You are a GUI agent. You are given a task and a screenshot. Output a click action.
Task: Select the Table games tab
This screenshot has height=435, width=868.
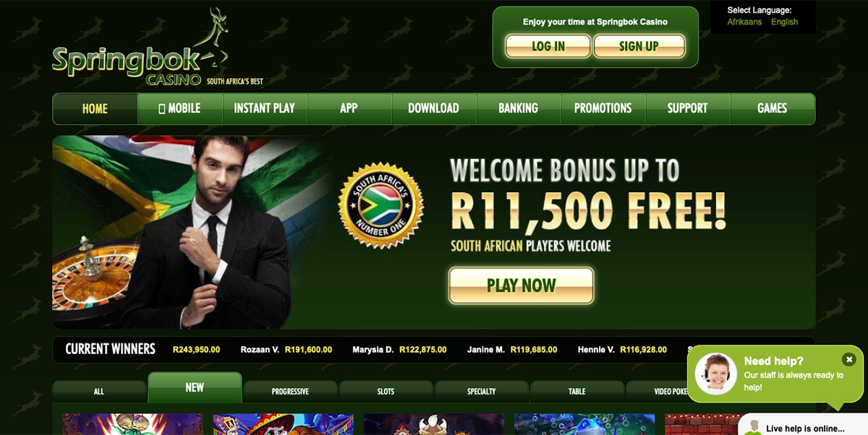pos(576,391)
